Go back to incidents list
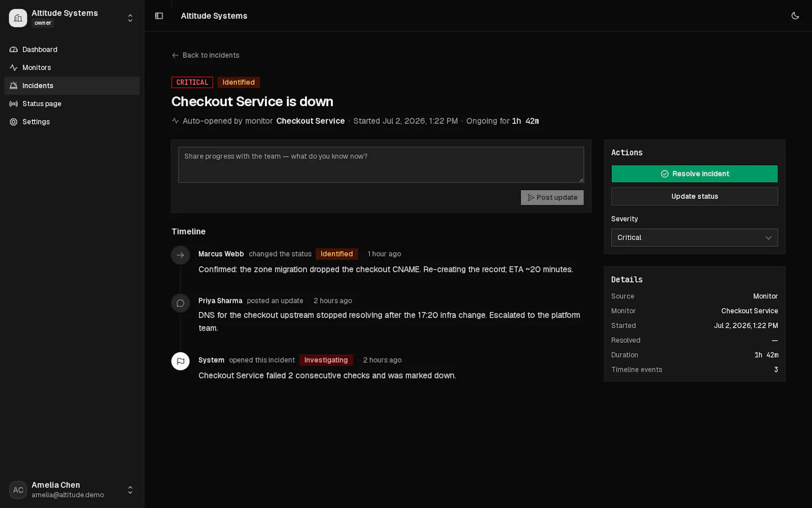Image resolution: width=812 pixels, height=508 pixels. pyautogui.click(x=206, y=55)
